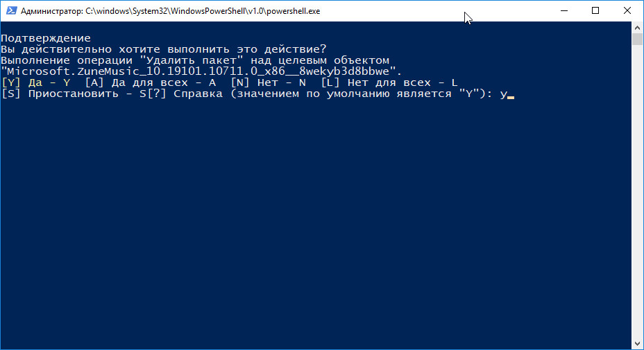Click the "Подтверждение" heading line
Viewport: 644px width, 350px height.
[x=46, y=38]
